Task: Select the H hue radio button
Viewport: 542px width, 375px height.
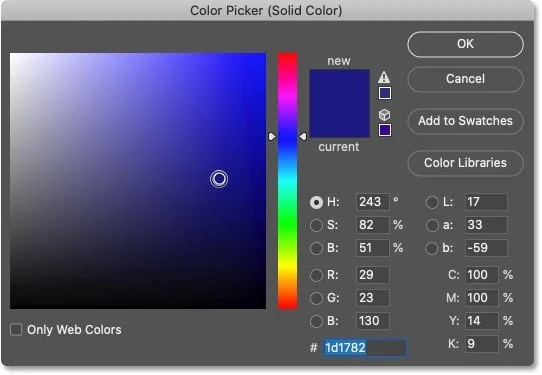Action: 316,202
